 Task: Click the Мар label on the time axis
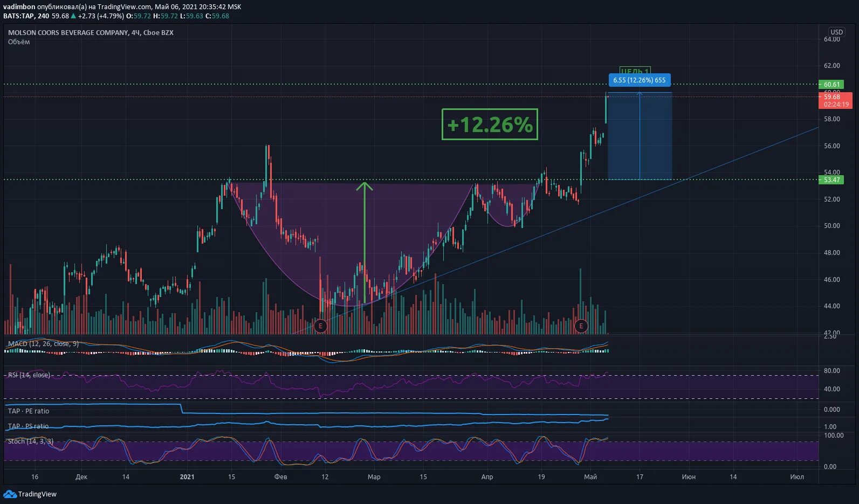(374, 477)
